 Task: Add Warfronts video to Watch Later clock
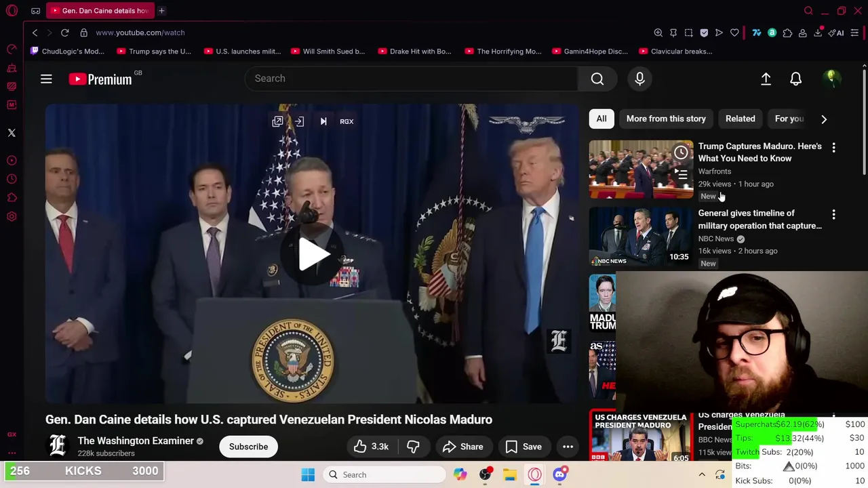pyautogui.click(x=680, y=152)
